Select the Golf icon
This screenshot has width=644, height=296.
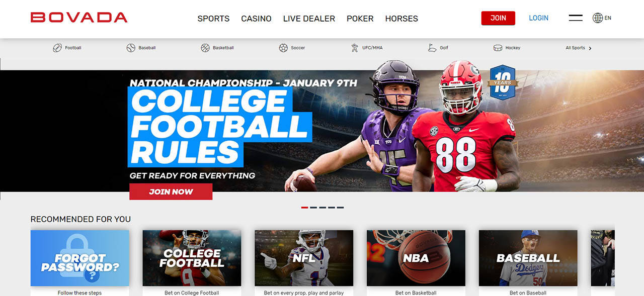[x=432, y=48]
